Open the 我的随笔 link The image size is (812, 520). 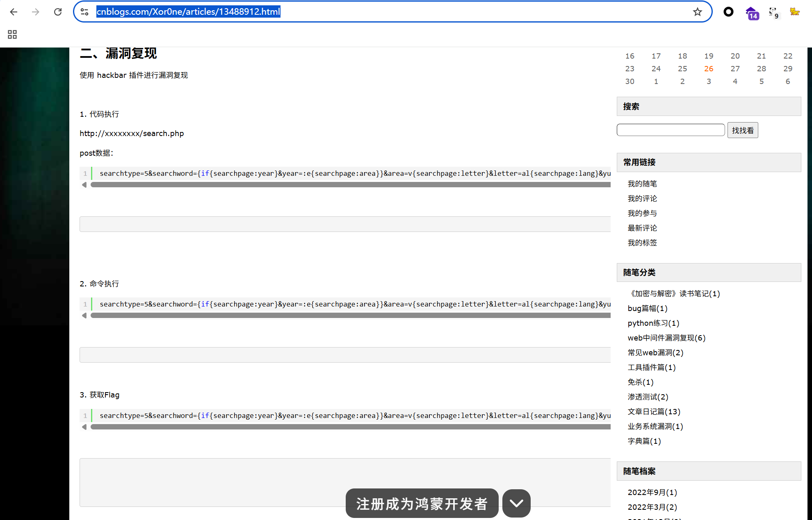click(x=642, y=184)
